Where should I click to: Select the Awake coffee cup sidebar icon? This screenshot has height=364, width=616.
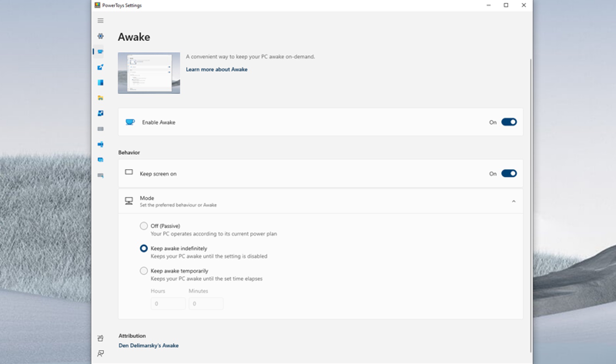[x=100, y=52]
